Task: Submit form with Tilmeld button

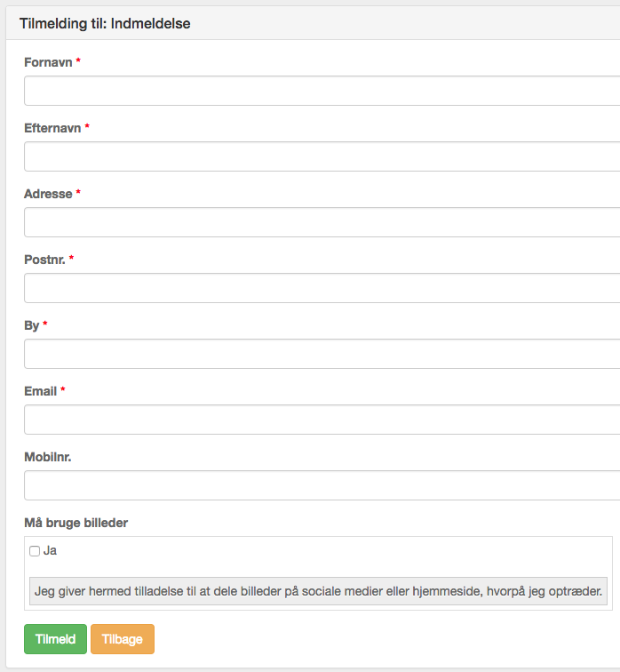Action: pyautogui.click(x=55, y=639)
